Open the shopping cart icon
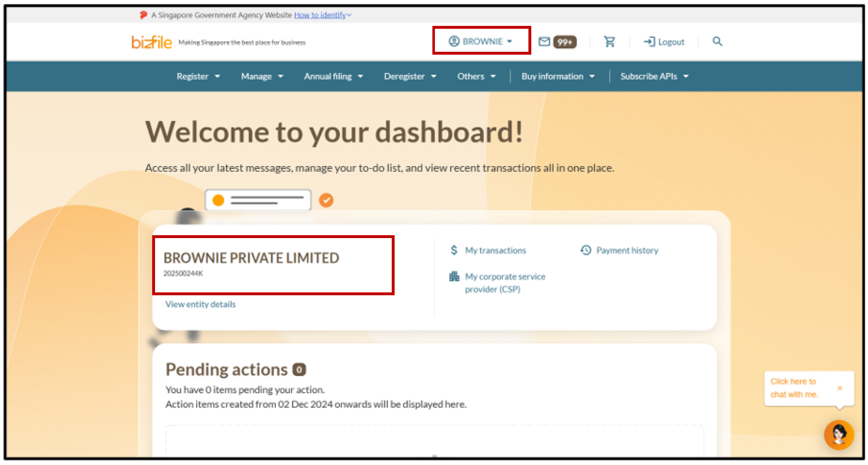 click(609, 42)
